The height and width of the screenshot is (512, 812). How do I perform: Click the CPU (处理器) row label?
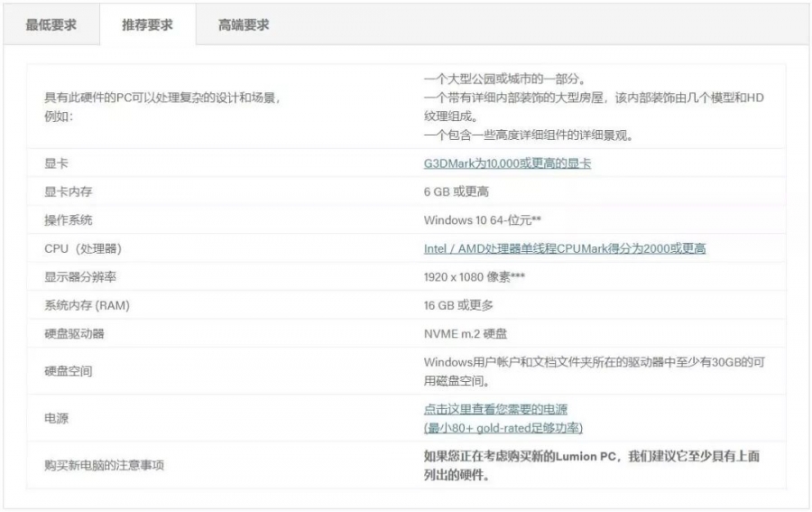point(82,248)
